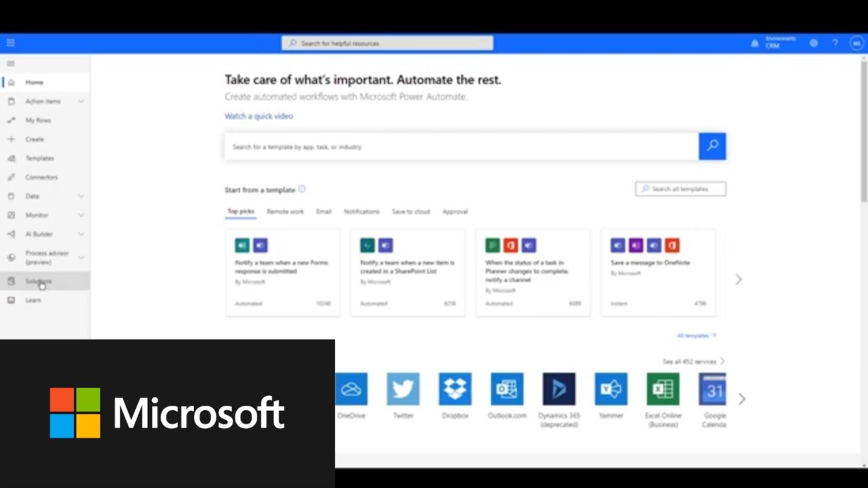Viewport: 868px width, 488px height.
Task: Open the notifications bell icon
Action: tap(755, 43)
